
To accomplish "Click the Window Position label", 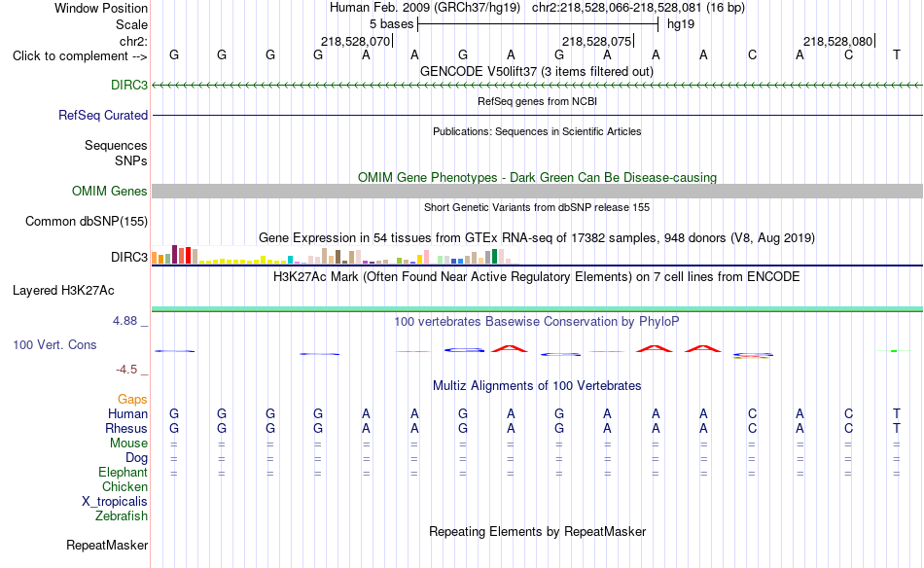I will pos(101,8).
